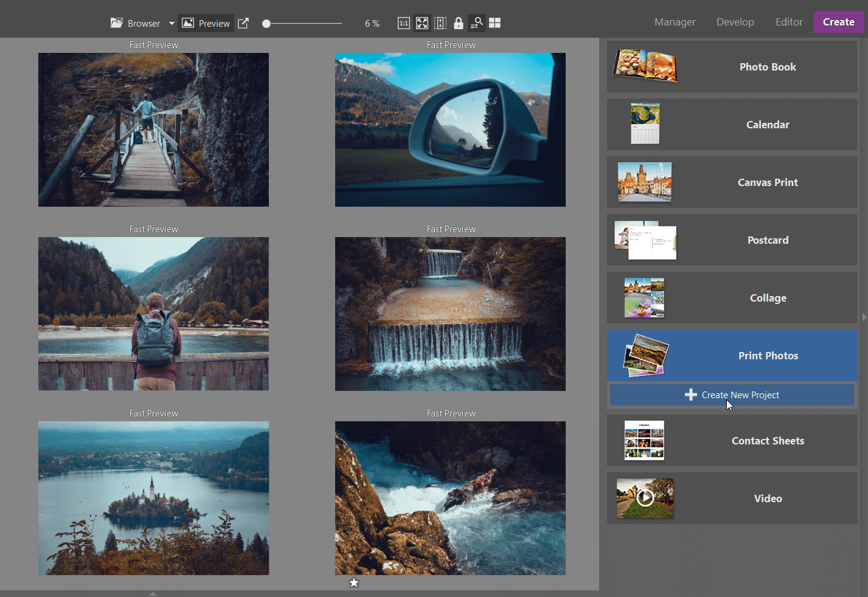Collapse the Create side panel chevron
This screenshot has height=597, width=868.
864,317
